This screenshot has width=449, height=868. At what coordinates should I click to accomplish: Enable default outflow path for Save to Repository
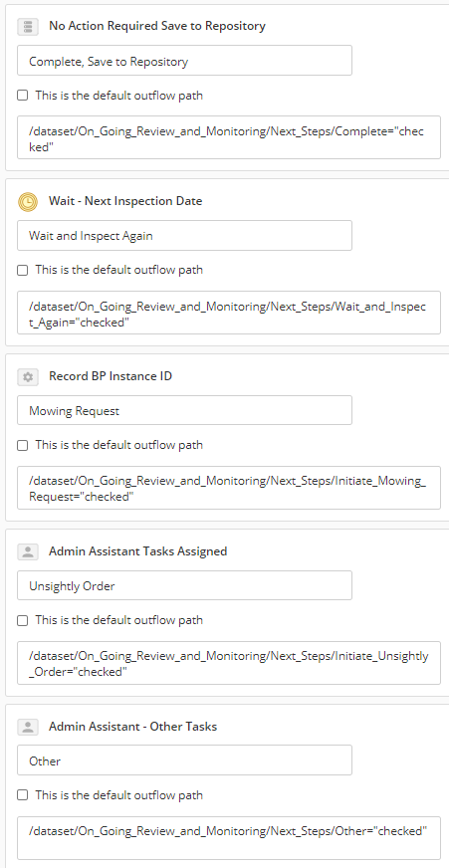pos(22,96)
